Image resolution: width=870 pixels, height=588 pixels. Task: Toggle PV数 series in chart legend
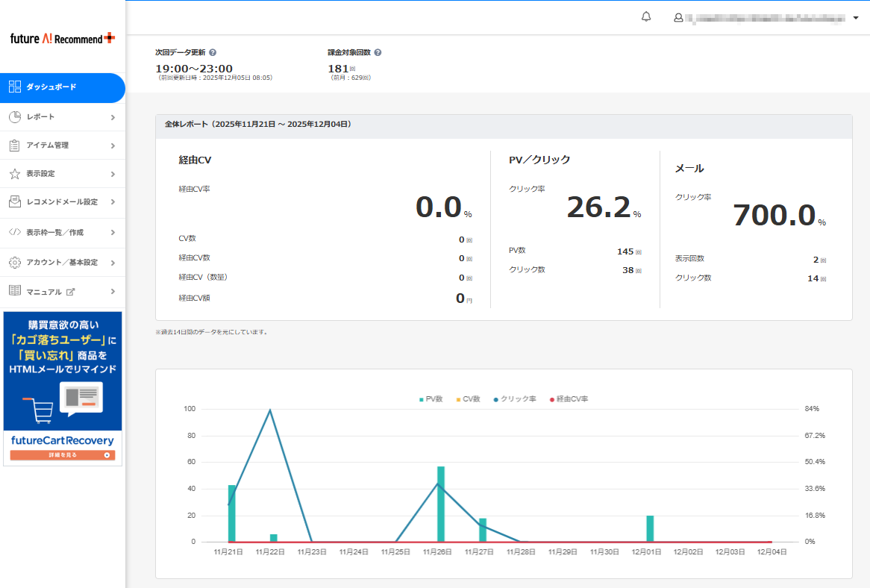click(431, 399)
